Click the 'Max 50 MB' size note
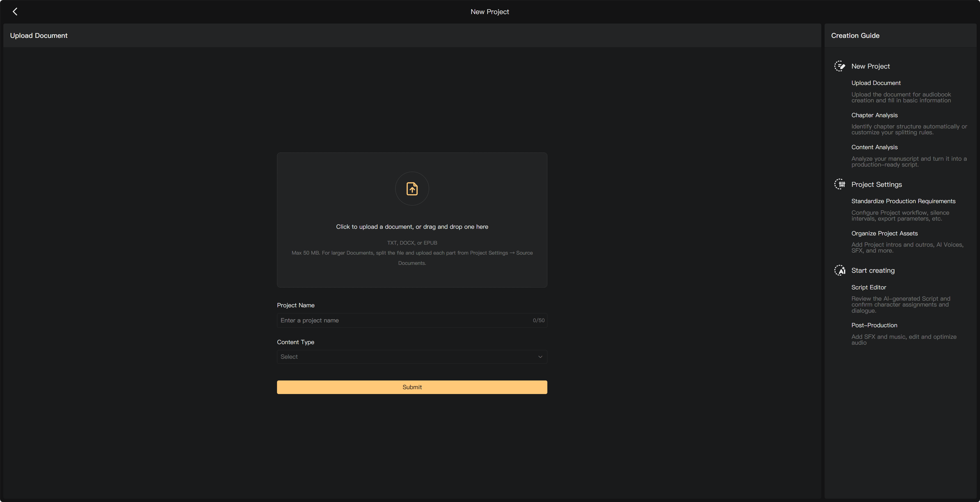 (x=412, y=258)
